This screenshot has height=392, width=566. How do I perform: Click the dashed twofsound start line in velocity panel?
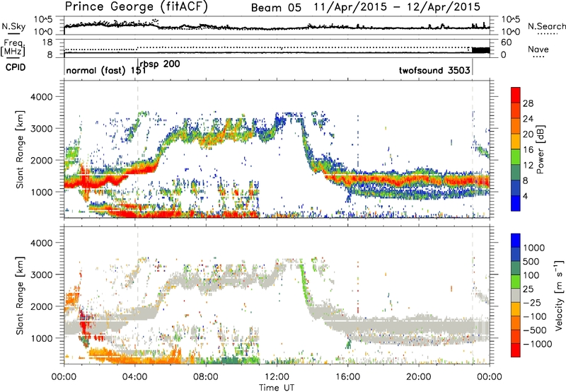473,295
